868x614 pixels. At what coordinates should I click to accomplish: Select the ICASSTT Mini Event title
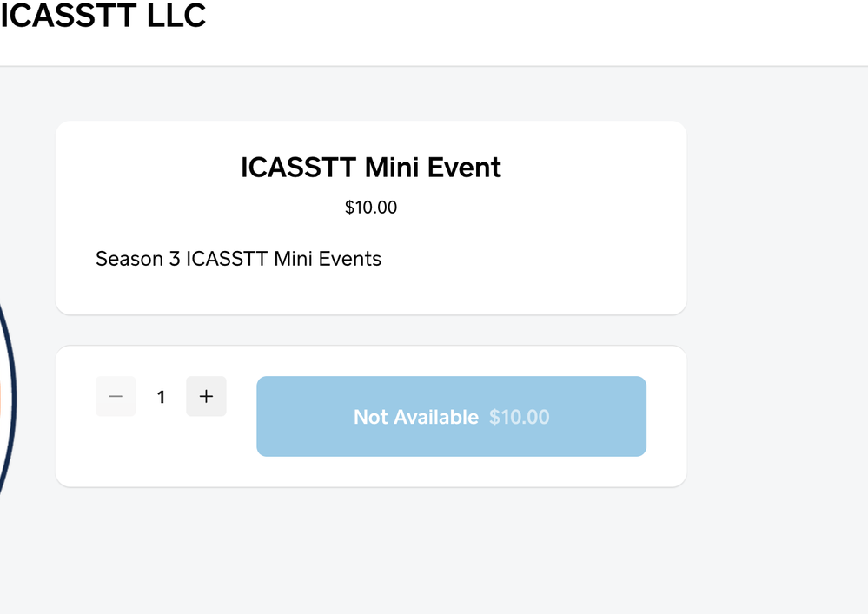point(370,167)
